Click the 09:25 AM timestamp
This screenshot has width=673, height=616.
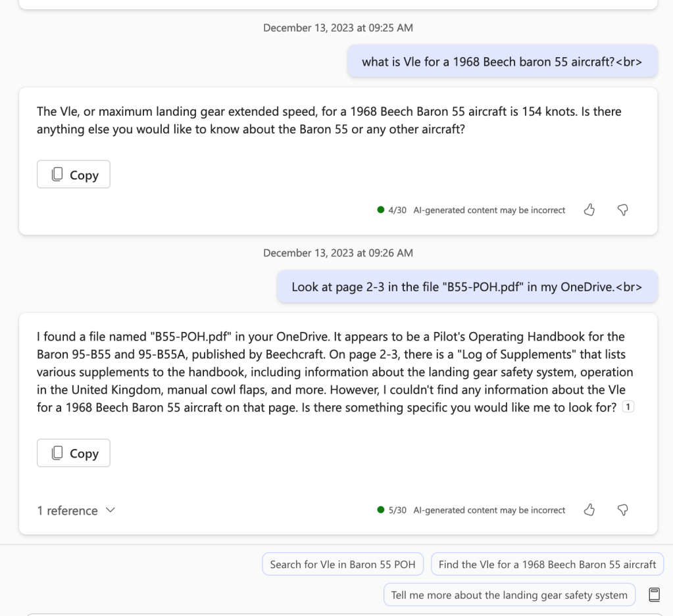(338, 28)
